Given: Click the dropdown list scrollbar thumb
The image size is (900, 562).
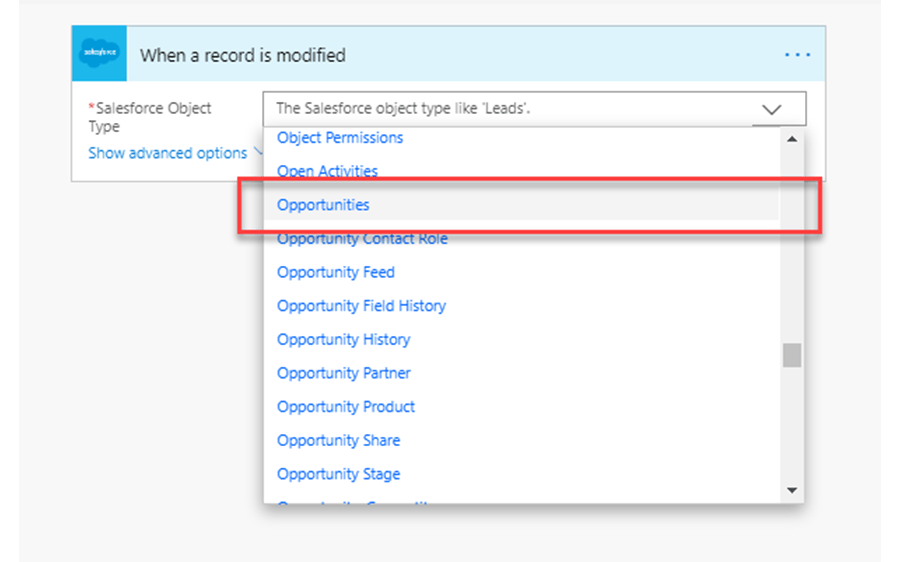Looking at the screenshot, I should click(x=792, y=355).
